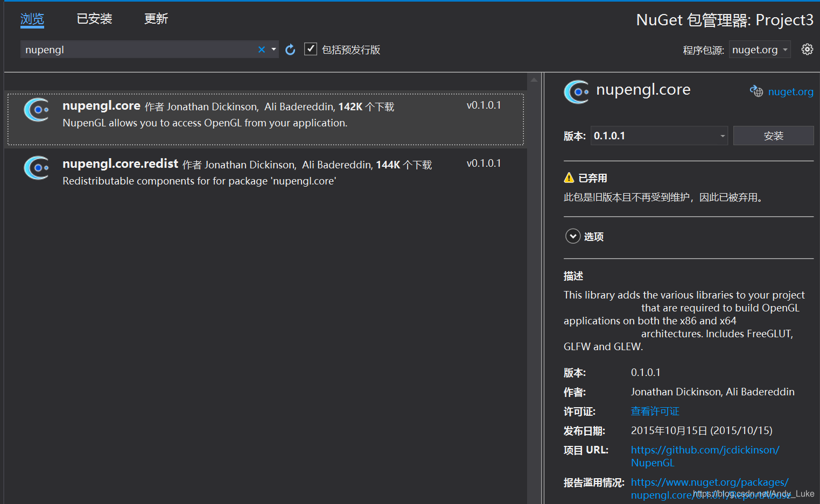The width and height of the screenshot is (820, 504).
Task: Switch to the Installed tab
Action: click(x=94, y=19)
